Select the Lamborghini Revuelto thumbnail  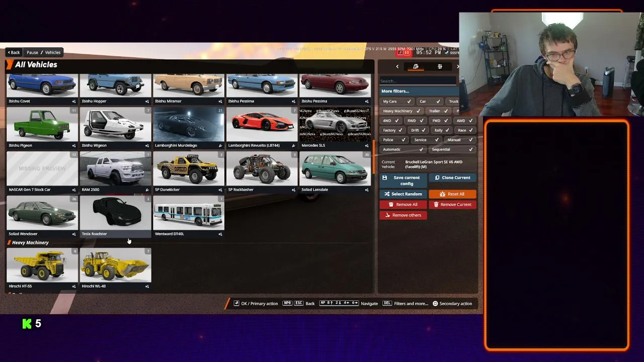(x=262, y=124)
